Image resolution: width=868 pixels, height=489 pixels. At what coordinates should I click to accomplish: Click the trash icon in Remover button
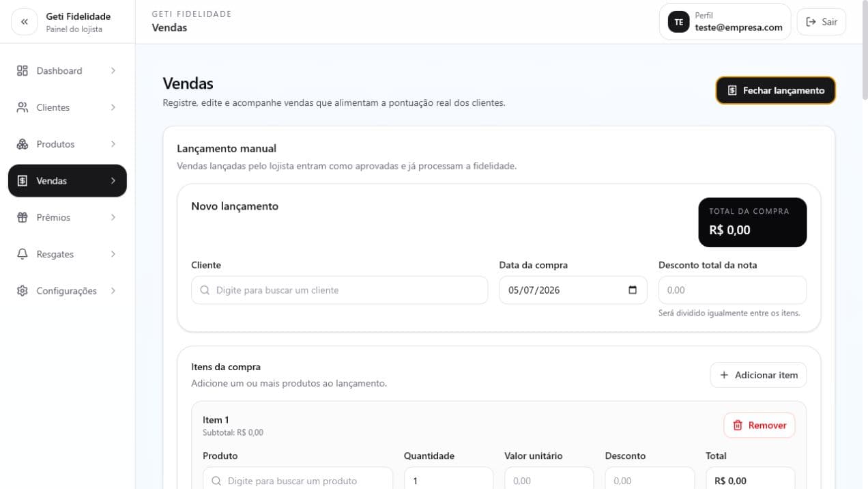(x=738, y=425)
